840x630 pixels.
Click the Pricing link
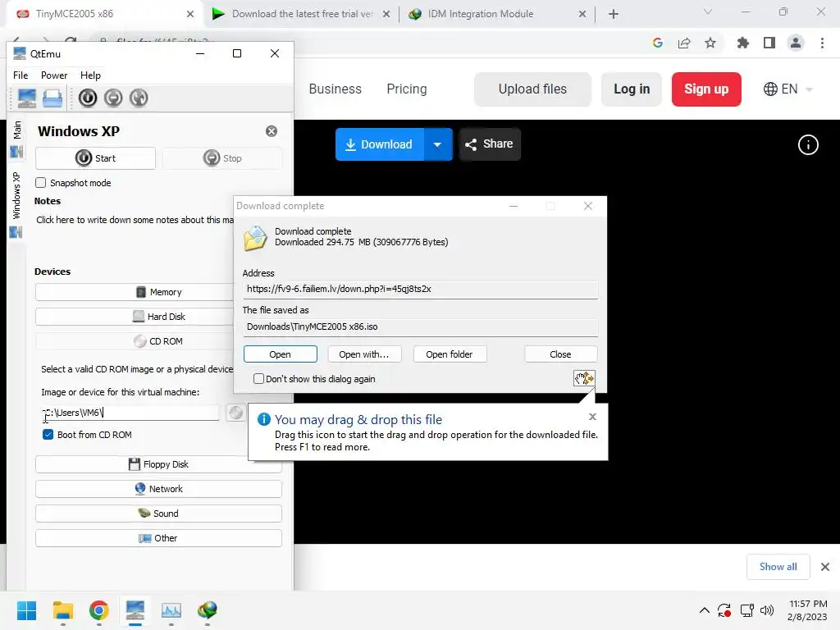tap(407, 89)
